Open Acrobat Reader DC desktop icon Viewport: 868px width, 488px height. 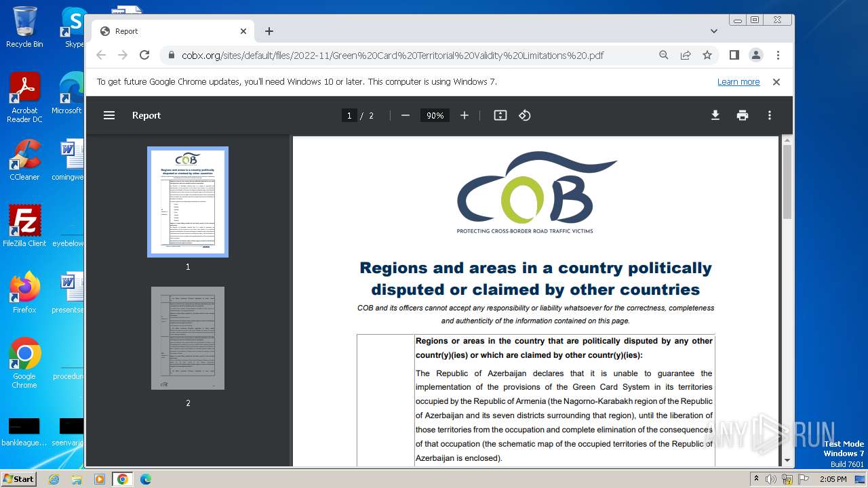pyautogui.click(x=24, y=98)
